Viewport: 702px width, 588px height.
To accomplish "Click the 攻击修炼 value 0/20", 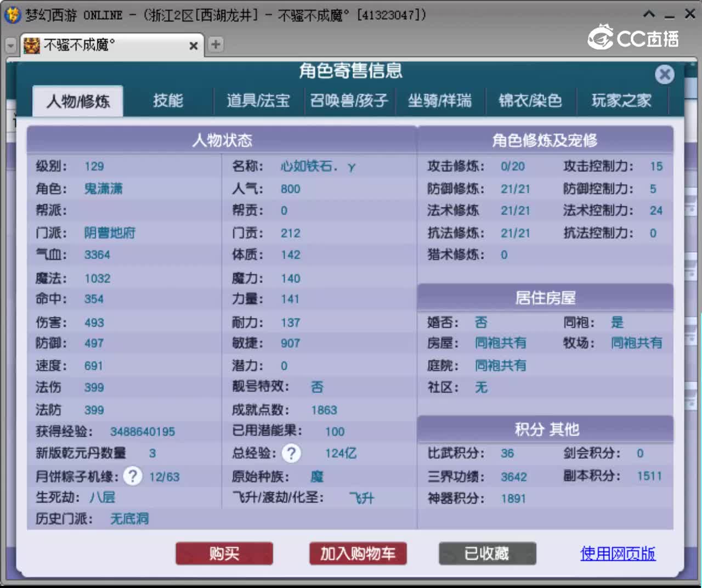I will tap(513, 166).
